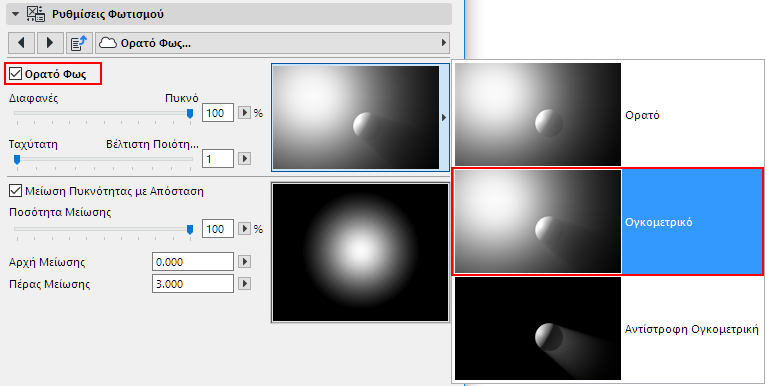
Task: Open the quality value arrow button
Action: [244, 159]
